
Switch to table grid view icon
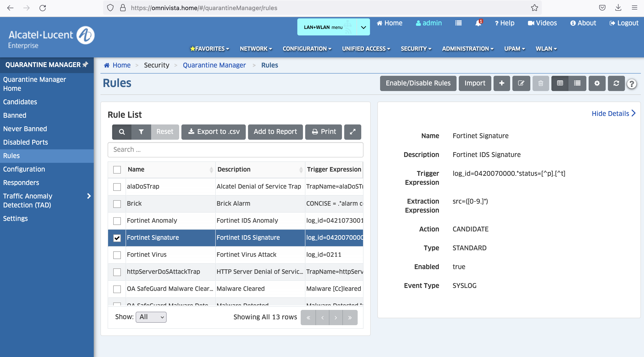tap(560, 83)
